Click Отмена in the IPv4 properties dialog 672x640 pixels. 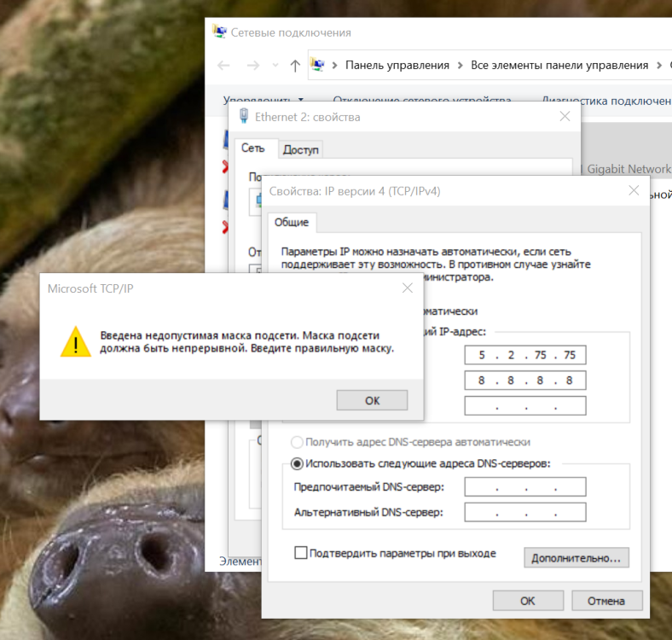click(x=606, y=601)
